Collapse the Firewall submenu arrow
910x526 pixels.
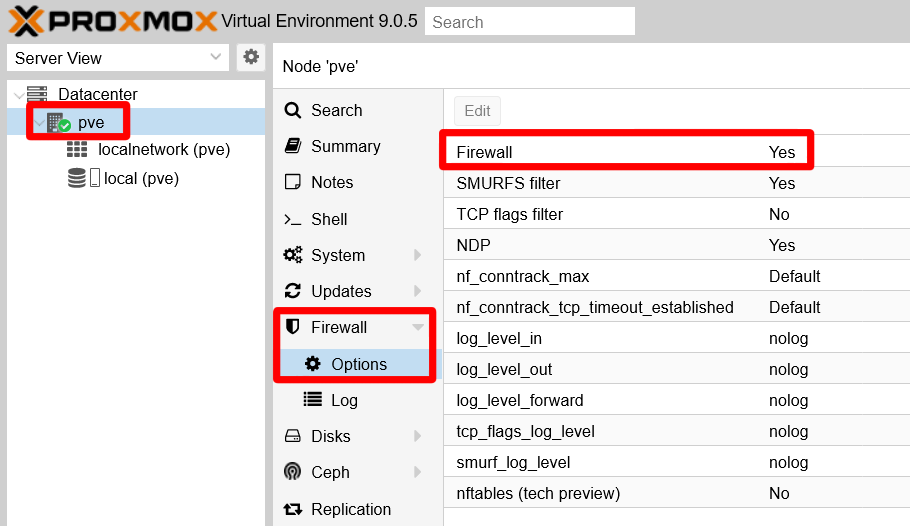[x=417, y=327]
